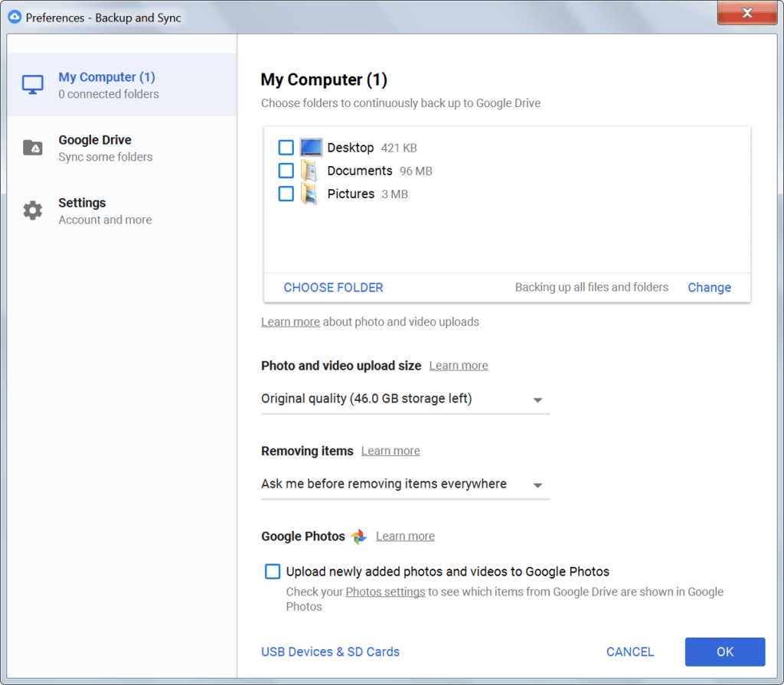
Task: Click the 'Removing items' label
Action: tap(307, 451)
